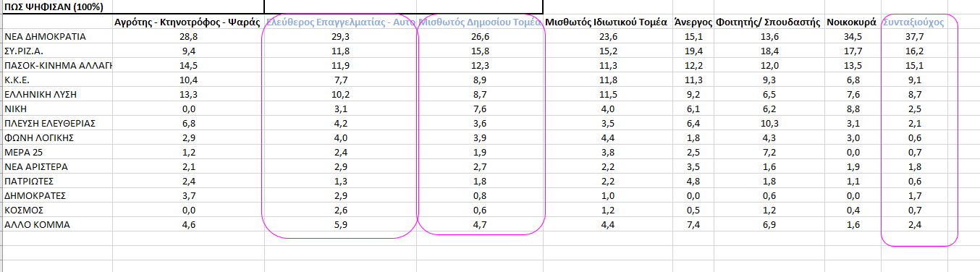Screen dimensions: 980x272
Task: Click column header 'Φοιτητής/ Σπουδαστής'
Action: (768, 23)
